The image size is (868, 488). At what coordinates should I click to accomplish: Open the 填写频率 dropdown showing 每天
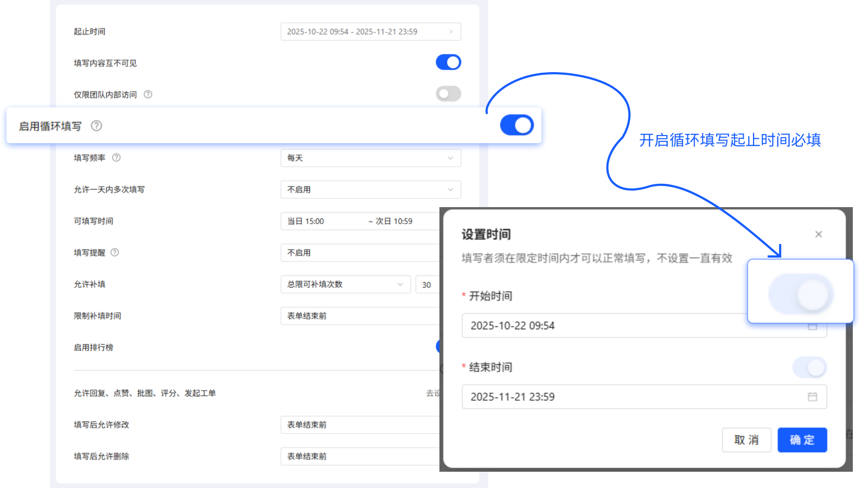coord(371,158)
